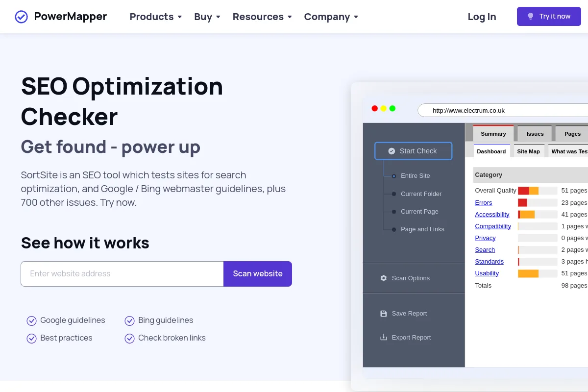588x392 pixels.
Task: Click the PowerMapper checkmark logo icon
Action: [x=22, y=17]
